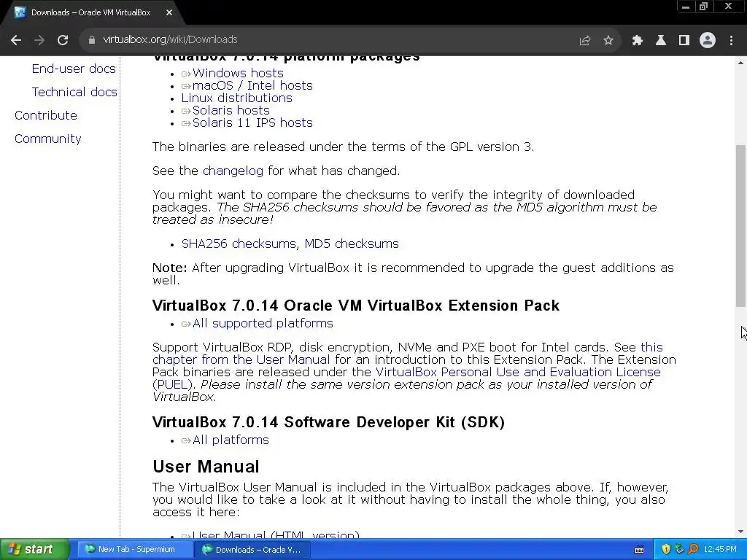Download the Solaris hosts package

coord(231,110)
